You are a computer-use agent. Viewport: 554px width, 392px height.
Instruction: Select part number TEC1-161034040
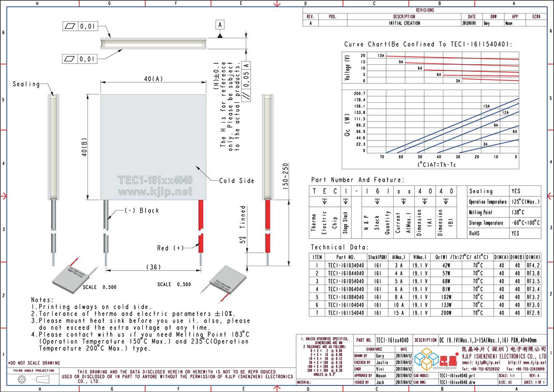(x=346, y=265)
